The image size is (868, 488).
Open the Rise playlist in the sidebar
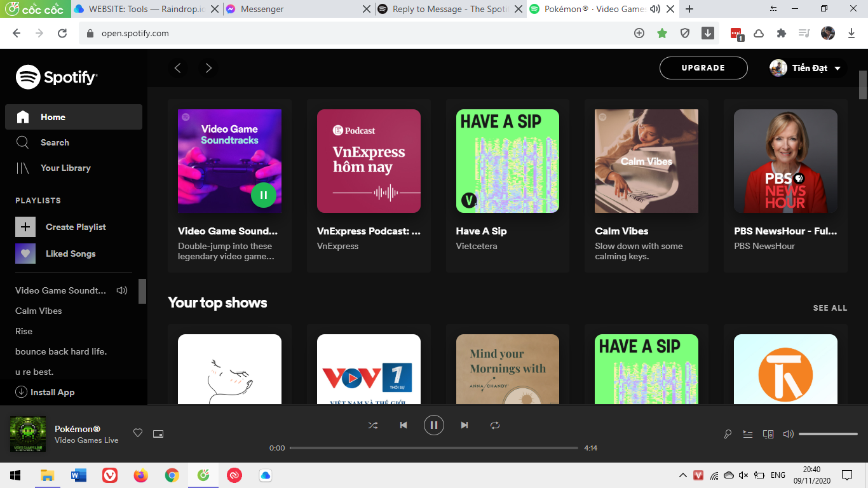tap(24, 331)
